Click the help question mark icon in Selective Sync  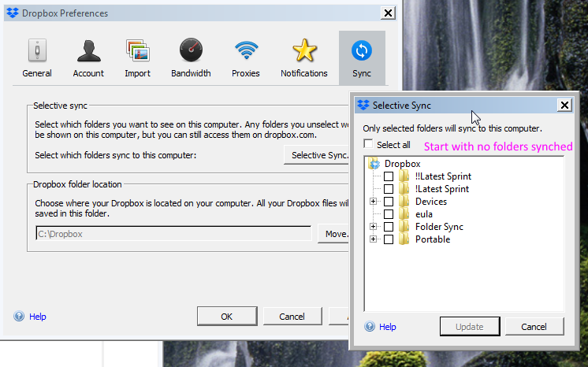coord(370,327)
